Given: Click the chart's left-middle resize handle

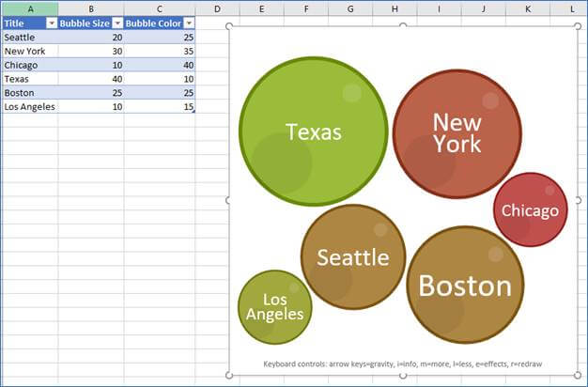Looking at the screenshot, I should click(x=228, y=200).
